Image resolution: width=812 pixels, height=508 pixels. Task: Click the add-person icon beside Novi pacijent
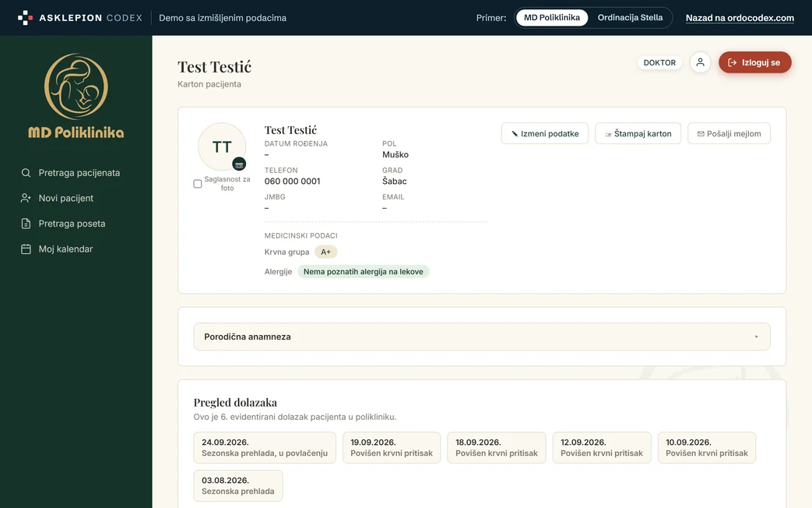(26, 198)
